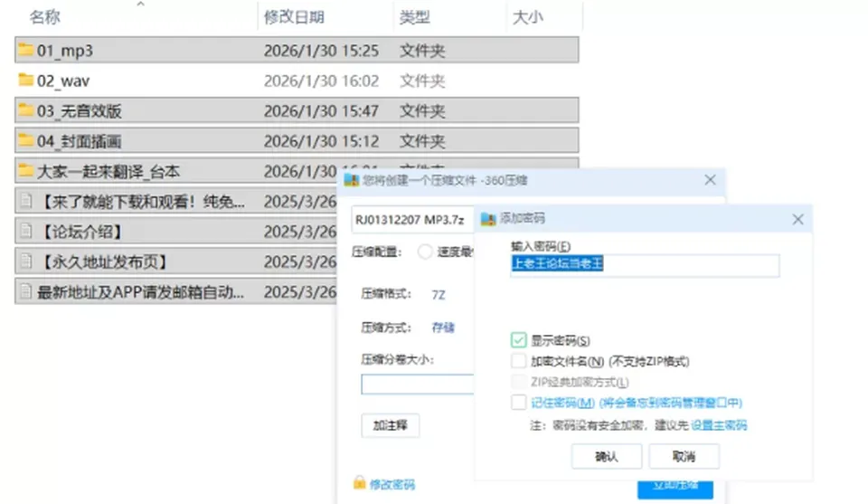Click the 04_封面插画 folder icon
This screenshot has height=504, width=868.
tap(25, 140)
